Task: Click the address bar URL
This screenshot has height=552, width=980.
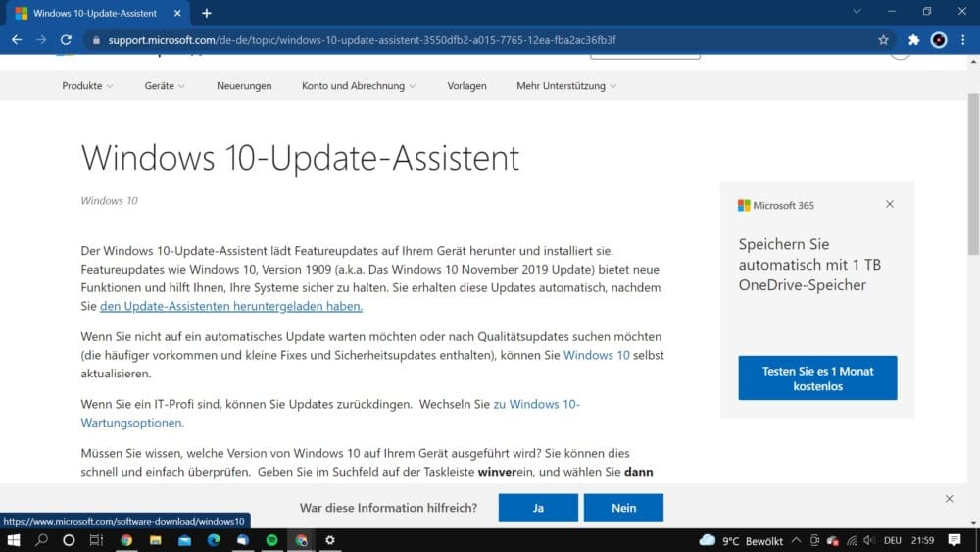Action: (x=362, y=40)
